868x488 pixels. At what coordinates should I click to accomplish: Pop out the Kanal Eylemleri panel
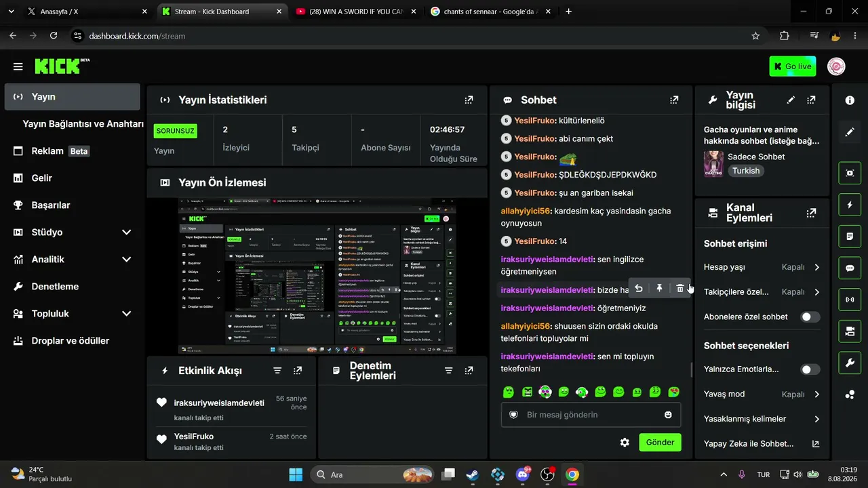click(811, 213)
